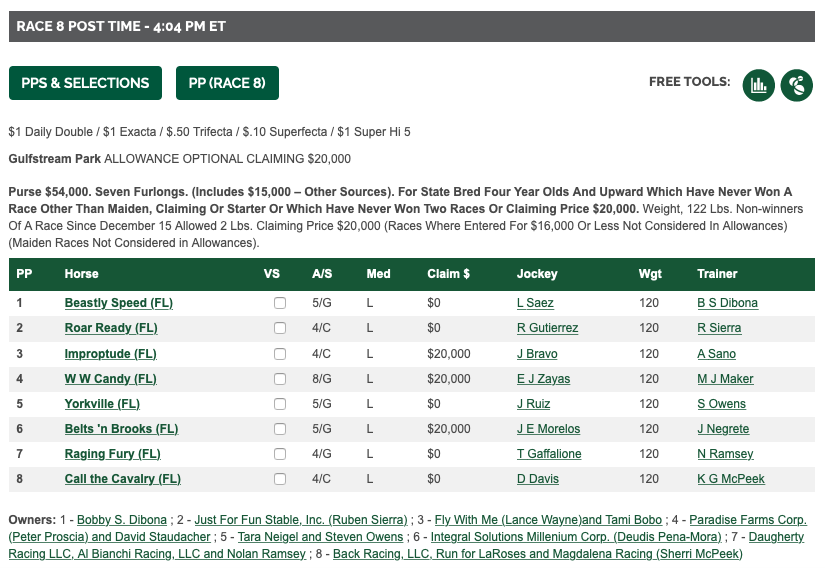Tick the VS checkbox for Roar Ready
This screenshot has width=825, height=568.
pos(280,328)
